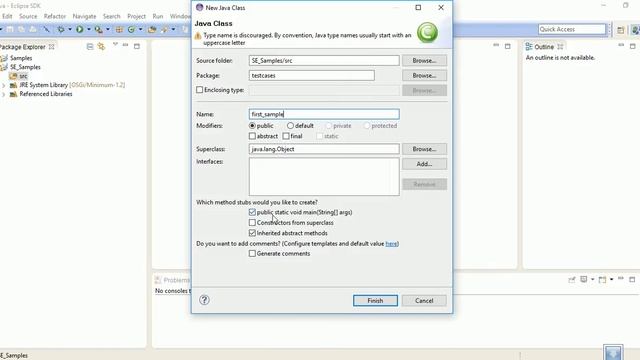Enable the Generate comments checkbox
This screenshot has height=360, width=640.
pyautogui.click(x=252, y=253)
